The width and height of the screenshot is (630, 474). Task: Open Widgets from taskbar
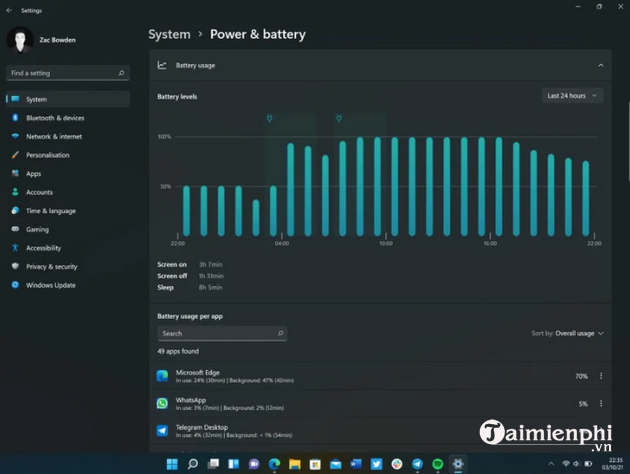coord(233,464)
